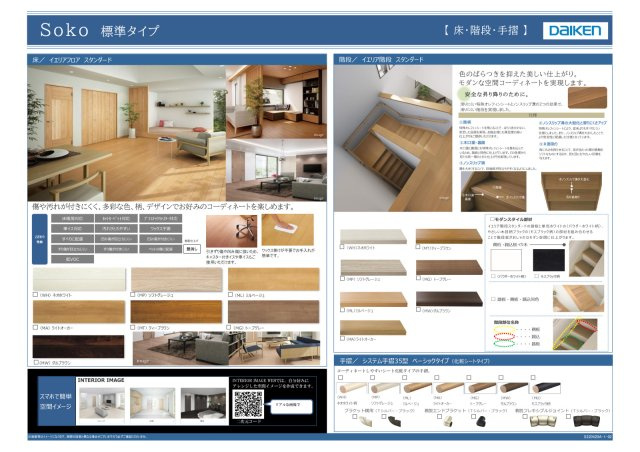Screen dimensions: 640x452
Task: Check the ivory wall bracket checkbox
Action: (355, 417)
